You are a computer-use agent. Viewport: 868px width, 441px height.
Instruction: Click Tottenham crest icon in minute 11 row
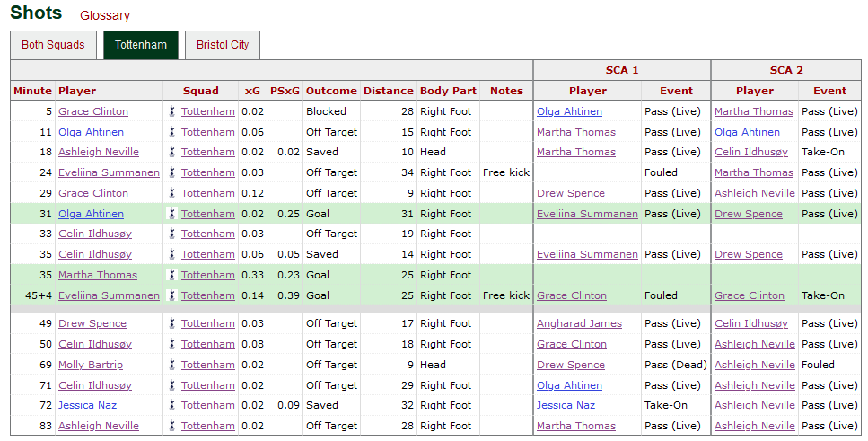(172, 132)
